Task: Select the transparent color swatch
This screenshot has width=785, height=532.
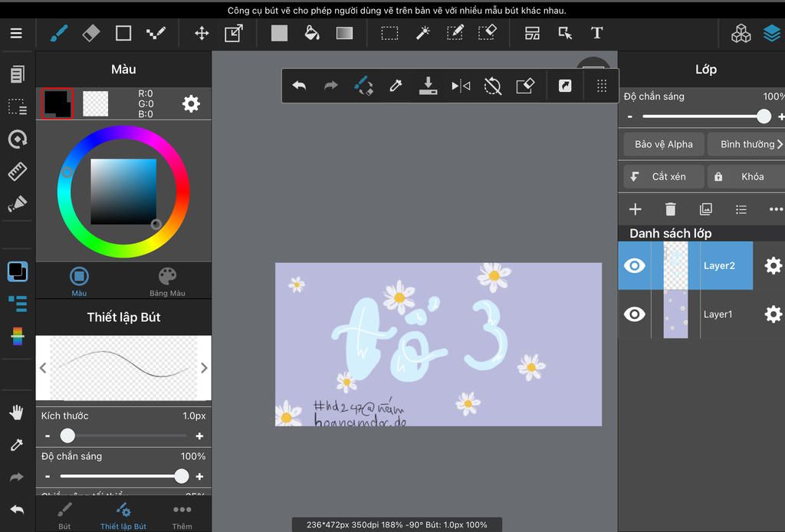Action: click(x=95, y=103)
